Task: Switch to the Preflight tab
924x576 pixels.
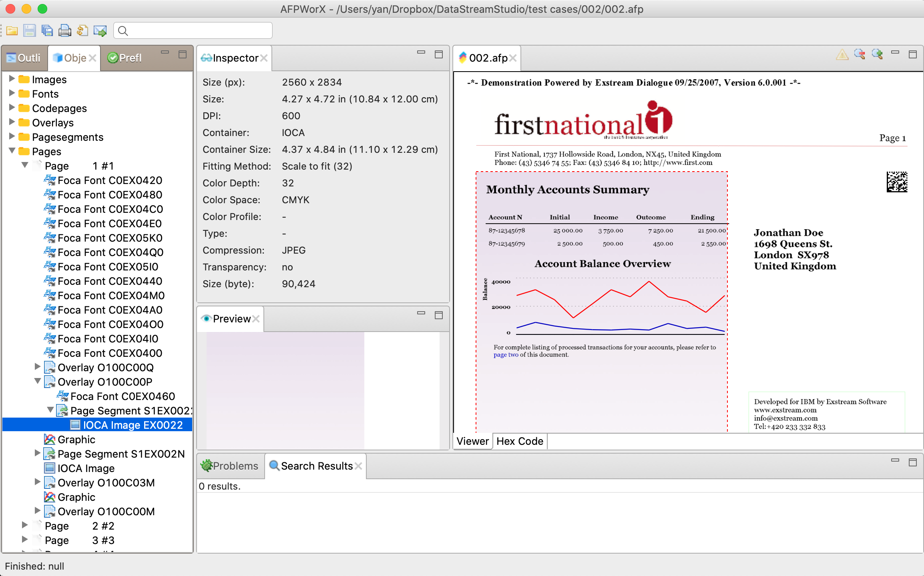Action: coord(125,58)
